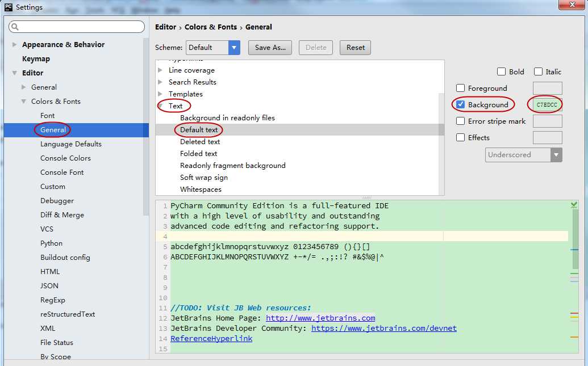588x366 pixels.
Task: Select the General colors page
Action: [x=53, y=129]
